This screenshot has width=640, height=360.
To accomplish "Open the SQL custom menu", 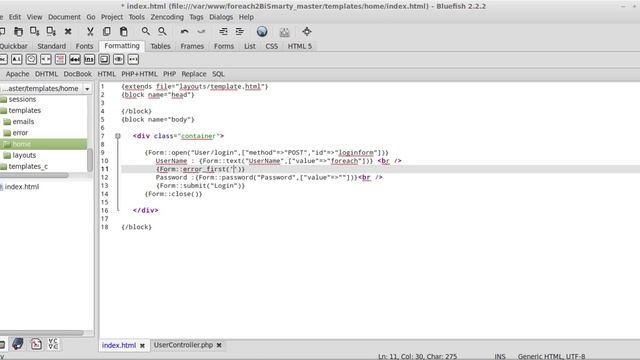I will pos(218,74).
